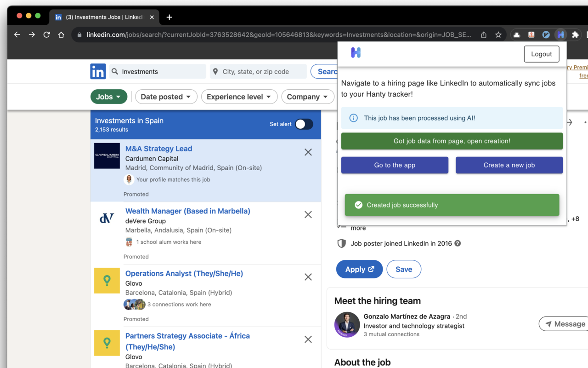Click the share page icon in address bar
Screen dimensions: 588x368
pos(484,34)
